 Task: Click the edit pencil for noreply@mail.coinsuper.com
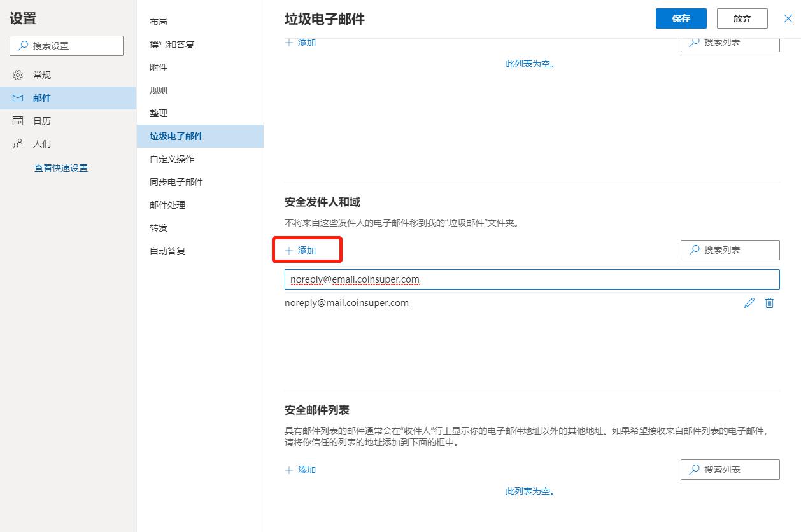coord(749,303)
